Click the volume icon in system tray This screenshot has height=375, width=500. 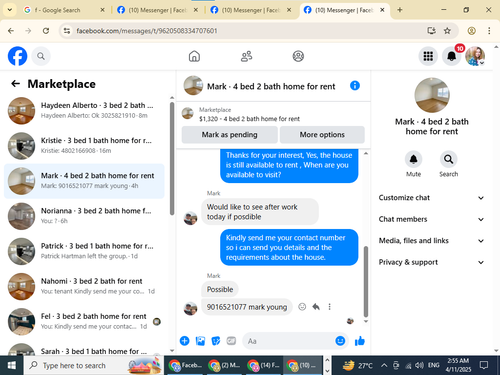(x=420, y=365)
